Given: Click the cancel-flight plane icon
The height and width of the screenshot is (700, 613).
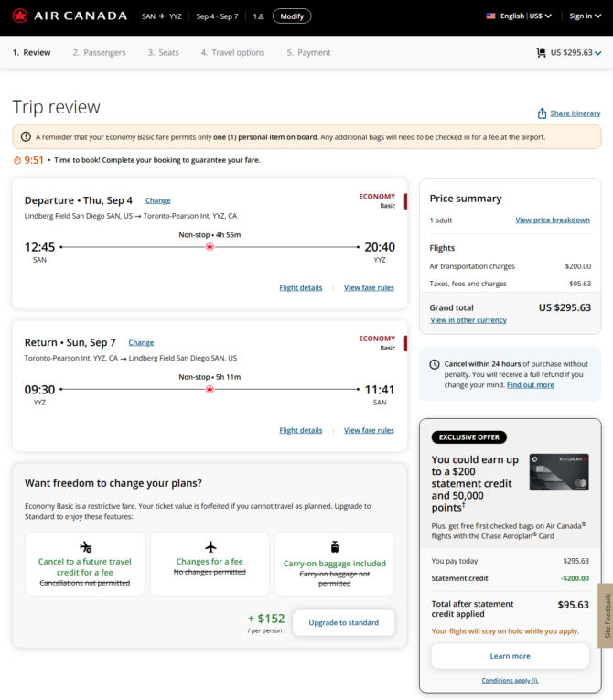Looking at the screenshot, I should (x=85, y=547).
